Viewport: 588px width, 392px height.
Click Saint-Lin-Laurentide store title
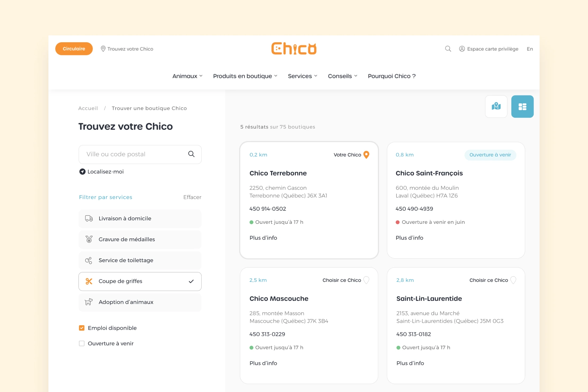(429, 299)
